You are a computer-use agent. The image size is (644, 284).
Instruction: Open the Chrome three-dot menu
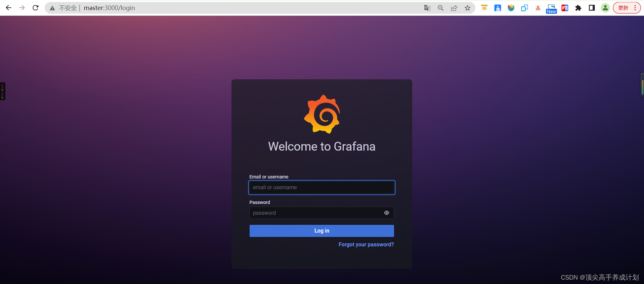coord(635,8)
